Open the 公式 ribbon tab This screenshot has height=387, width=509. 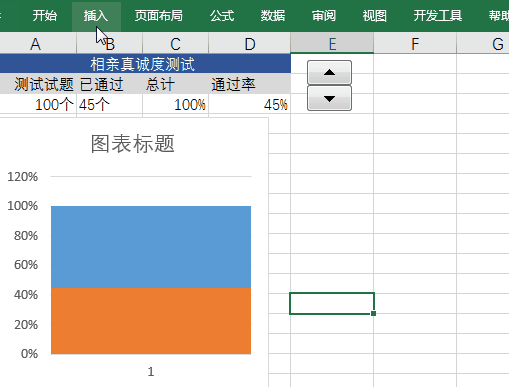[222, 16]
